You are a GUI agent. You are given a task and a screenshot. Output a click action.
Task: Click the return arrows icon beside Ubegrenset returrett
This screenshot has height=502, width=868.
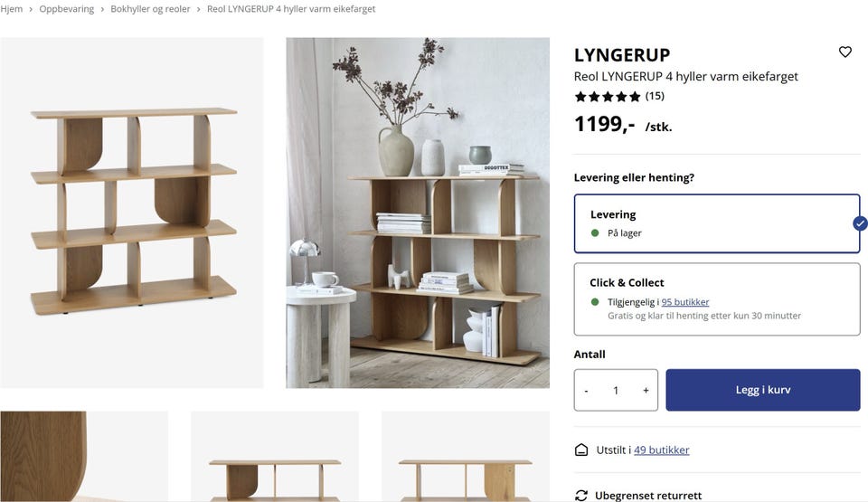(x=581, y=496)
